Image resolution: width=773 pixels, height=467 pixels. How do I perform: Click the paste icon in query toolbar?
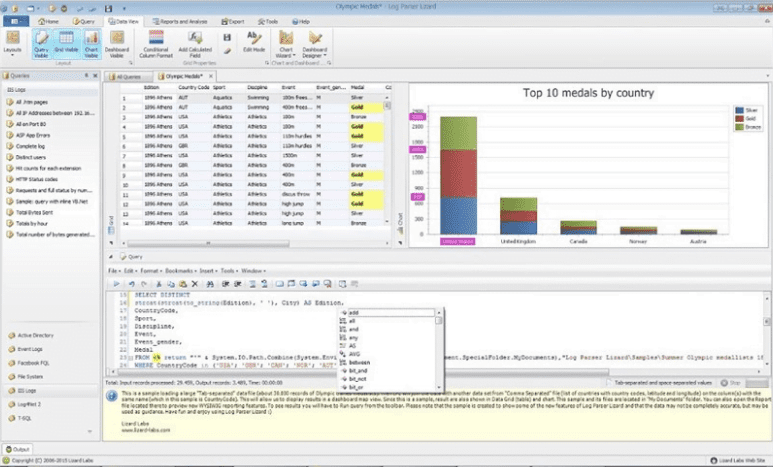[182, 284]
